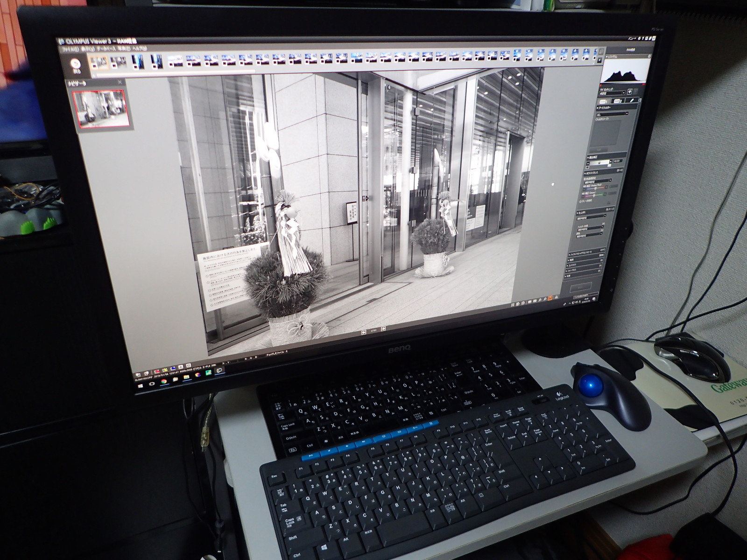Screen dimensions: 747x560
Task: Click the highlighted orange warning icon
Action: point(551,298)
